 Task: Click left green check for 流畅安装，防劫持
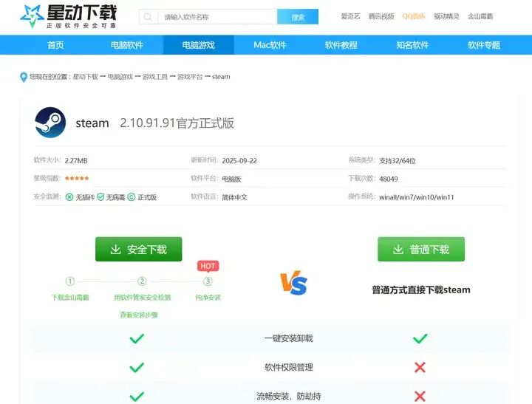137,396
